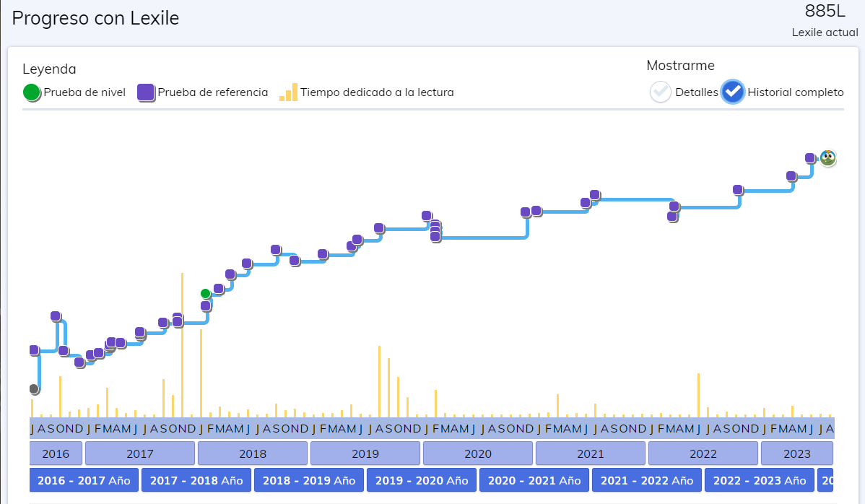The height and width of the screenshot is (504, 865).
Task: Click the tall yellow bar at January 2018
Action: [201, 373]
